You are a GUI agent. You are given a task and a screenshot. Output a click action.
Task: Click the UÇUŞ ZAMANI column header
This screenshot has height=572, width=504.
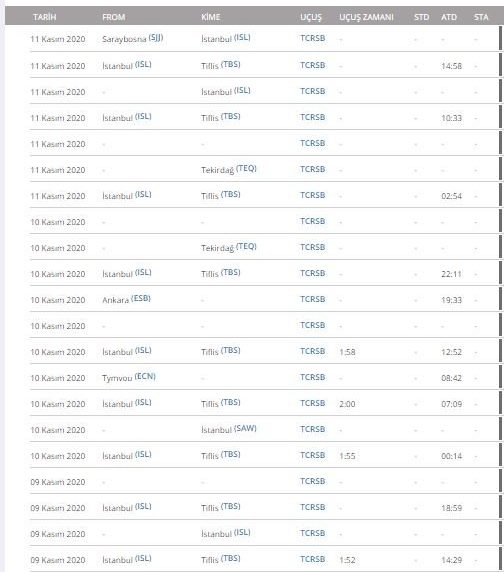tap(366, 17)
